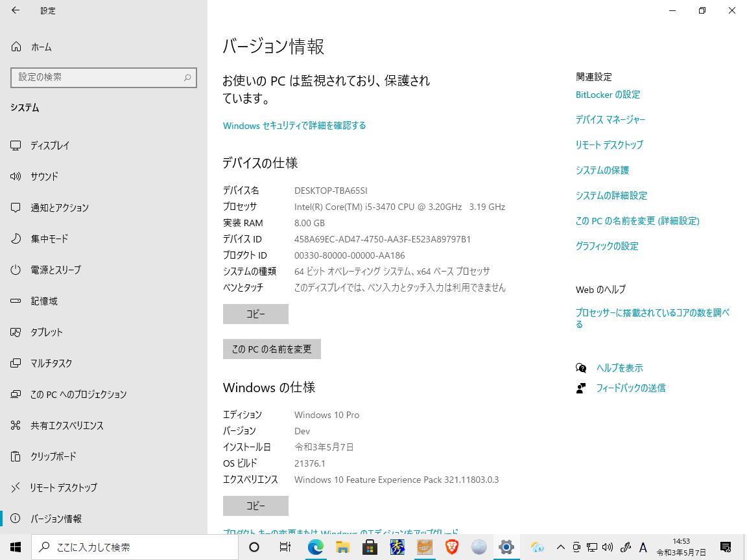Open weather widget on taskbar
The image size is (747, 560).
(537, 547)
